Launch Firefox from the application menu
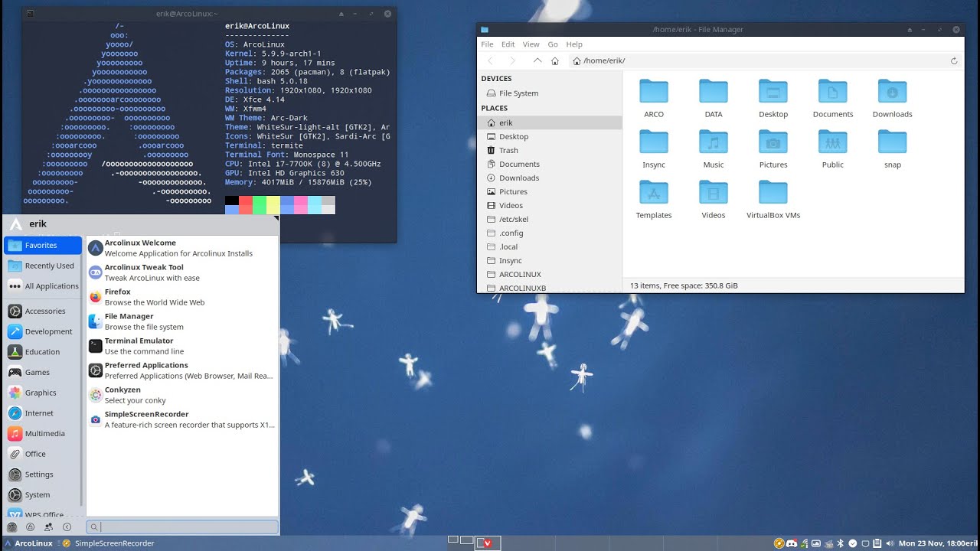 coord(181,297)
